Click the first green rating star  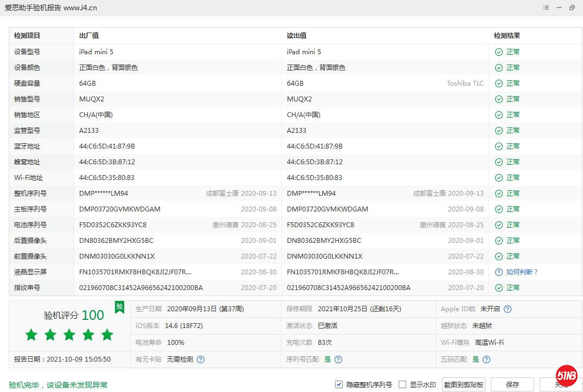(31, 335)
